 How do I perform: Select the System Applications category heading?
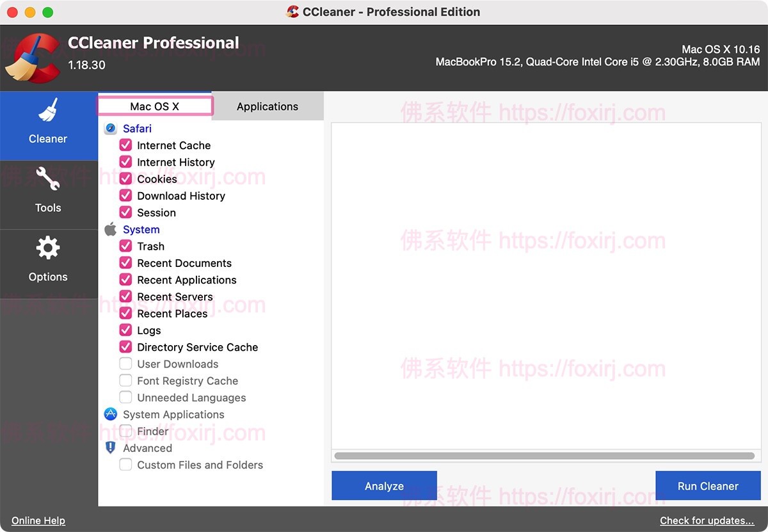173,415
